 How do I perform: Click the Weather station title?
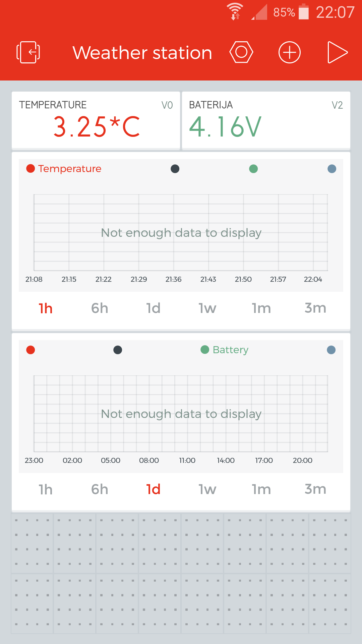point(142,52)
